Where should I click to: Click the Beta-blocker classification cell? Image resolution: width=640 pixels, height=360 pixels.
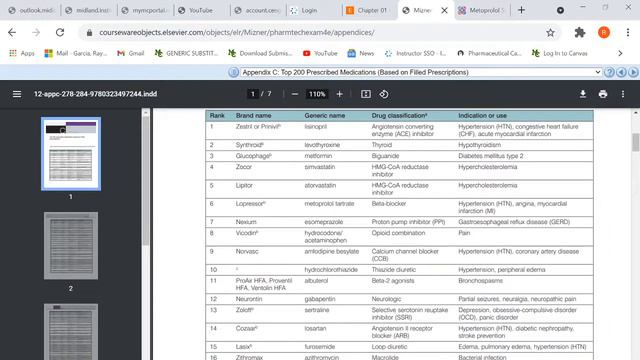389,204
